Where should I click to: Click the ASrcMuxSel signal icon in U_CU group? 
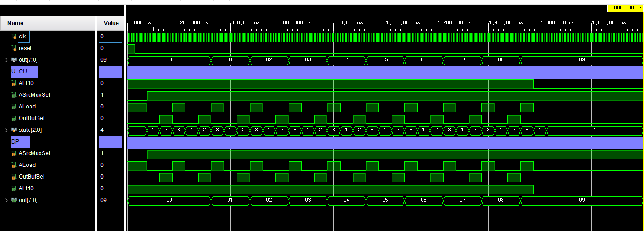click(14, 95)
